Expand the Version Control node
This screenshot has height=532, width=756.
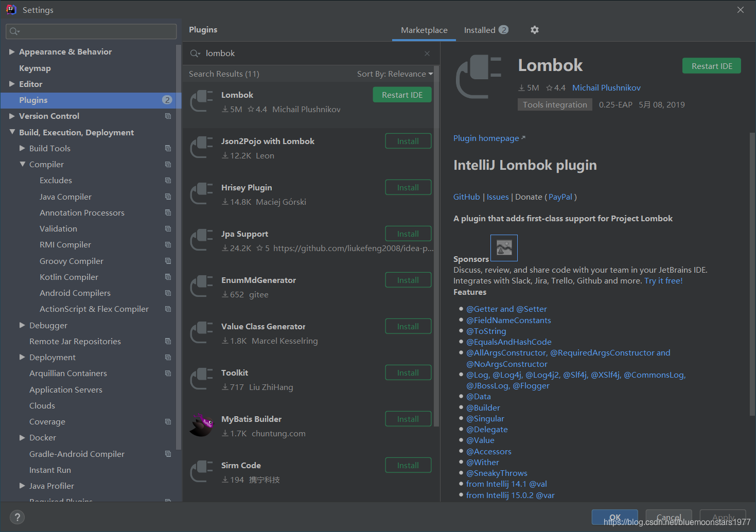point(12,116)
